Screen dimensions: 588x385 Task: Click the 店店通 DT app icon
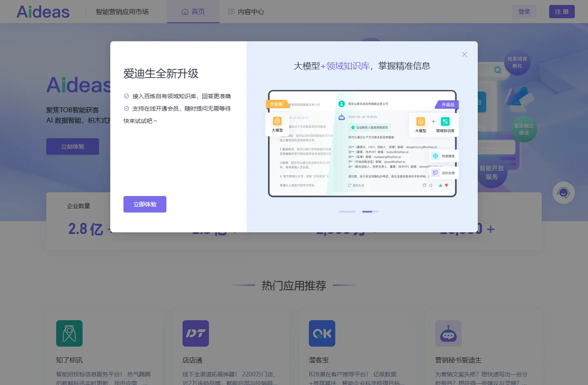tap(196, 333)
